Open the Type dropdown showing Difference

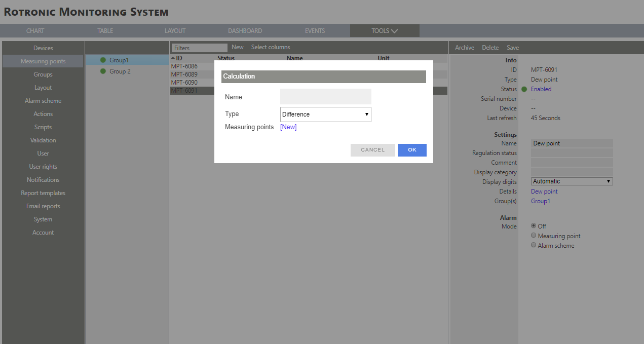(326, 114)
